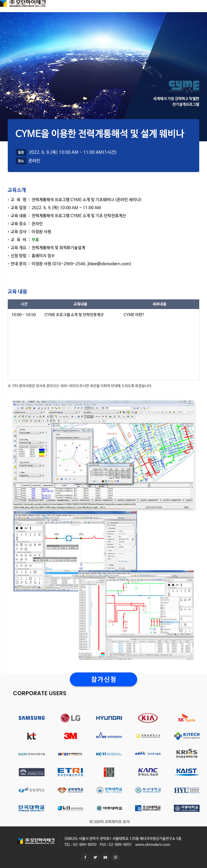Click the SK hynix corporate user logo

point(186,718)
